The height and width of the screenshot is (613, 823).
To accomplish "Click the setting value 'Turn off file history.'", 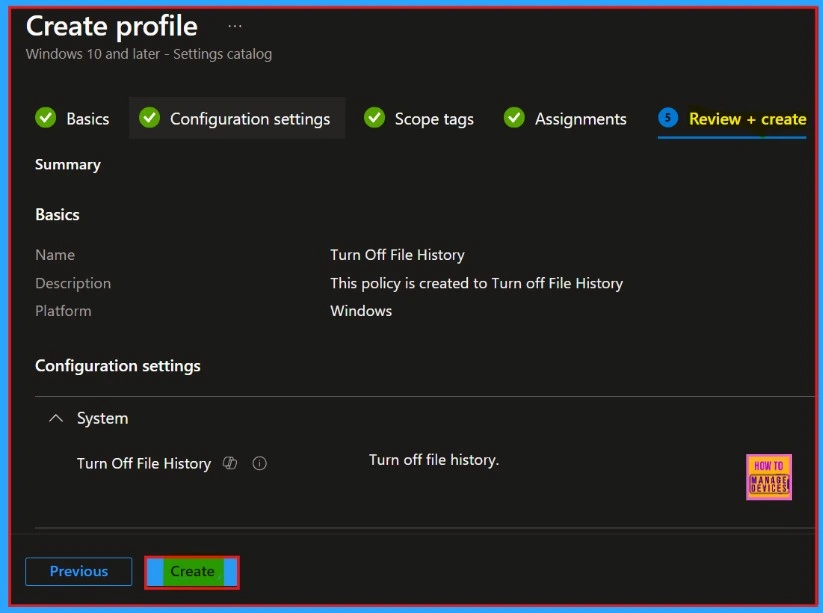I will click(x=434, y=460).
